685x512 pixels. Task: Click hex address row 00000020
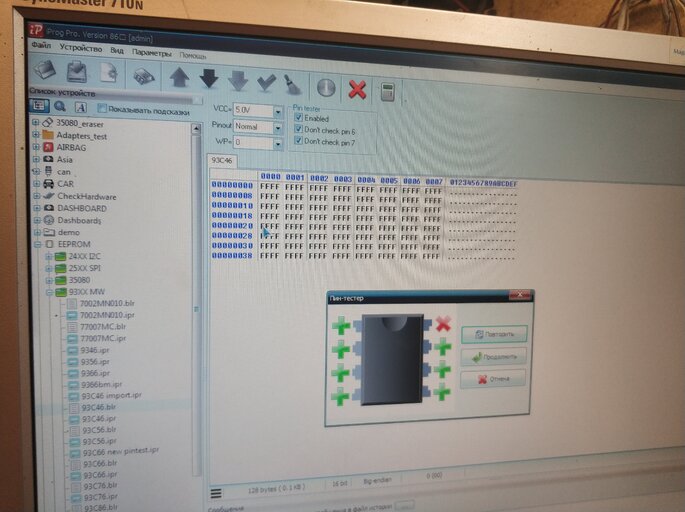click(232, 226)
